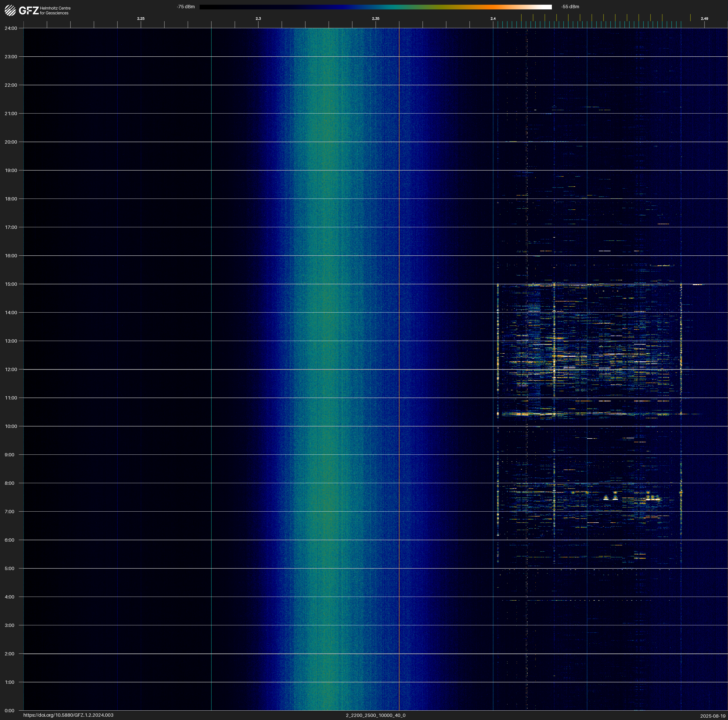Image resolution: width=728 pixels, height=720 pixels.
Task: Click the 12:00 time axis label
Action: [11, 369]
